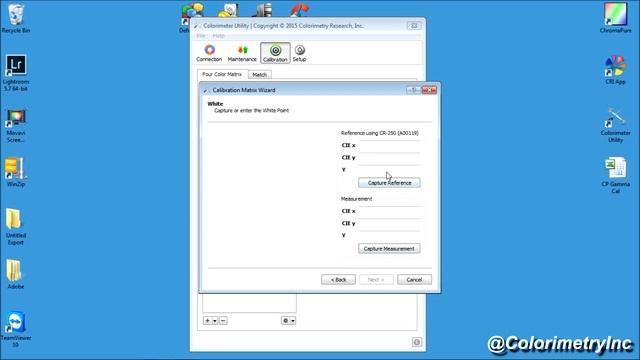Launch Movavi Screen capture shortcut

point(16,126)
